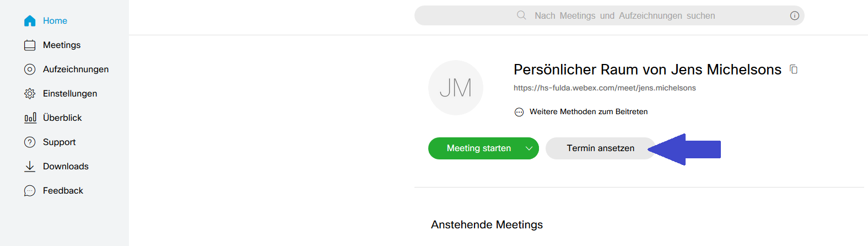868x246 pixels.
Task: Click the Downloads arrow icon
Action: (30, 167)
